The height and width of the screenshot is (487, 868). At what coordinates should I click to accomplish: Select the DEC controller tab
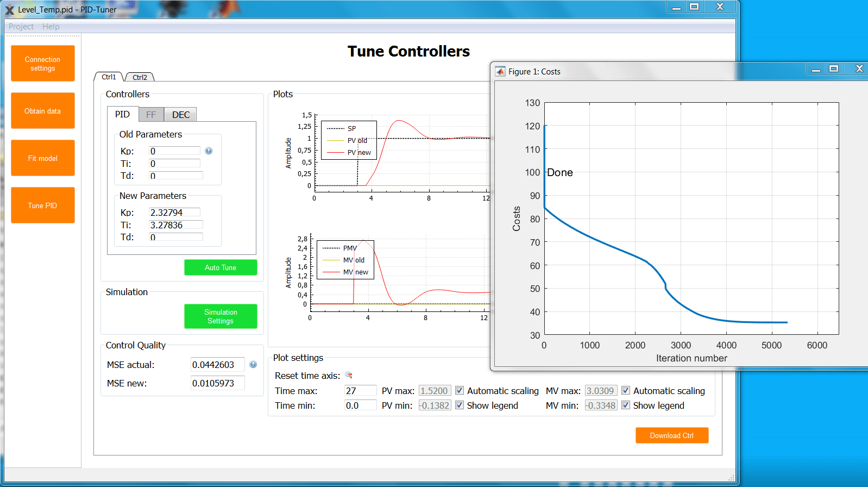pos(181,115)
